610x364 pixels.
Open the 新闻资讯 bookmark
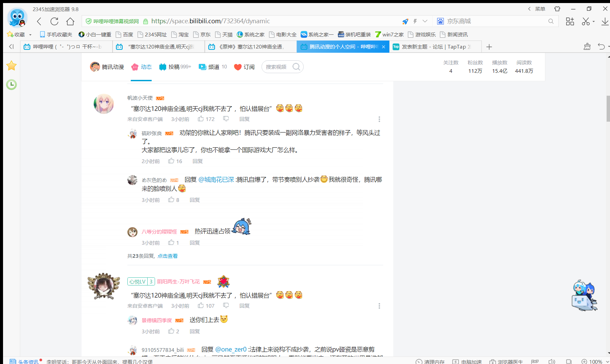point(454,34)
